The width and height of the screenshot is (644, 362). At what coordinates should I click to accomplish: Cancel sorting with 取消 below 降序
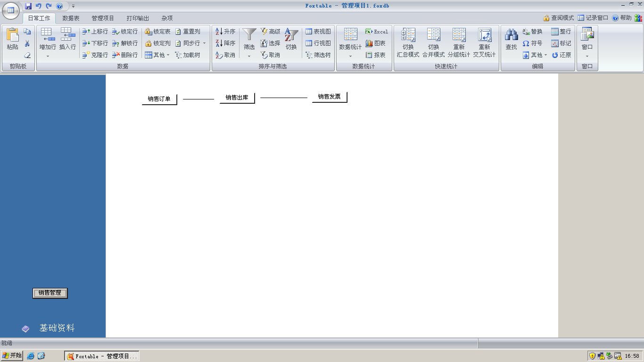click(x=225, y=55)
